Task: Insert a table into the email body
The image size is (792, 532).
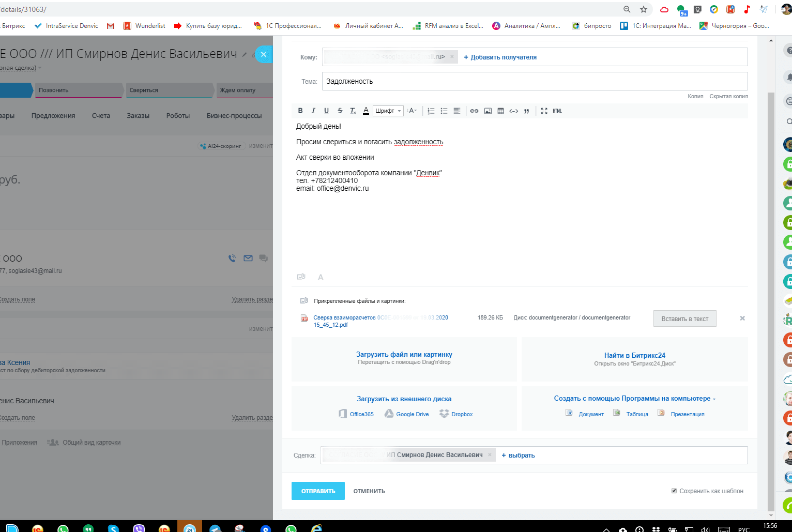Action: click(500, 111)
